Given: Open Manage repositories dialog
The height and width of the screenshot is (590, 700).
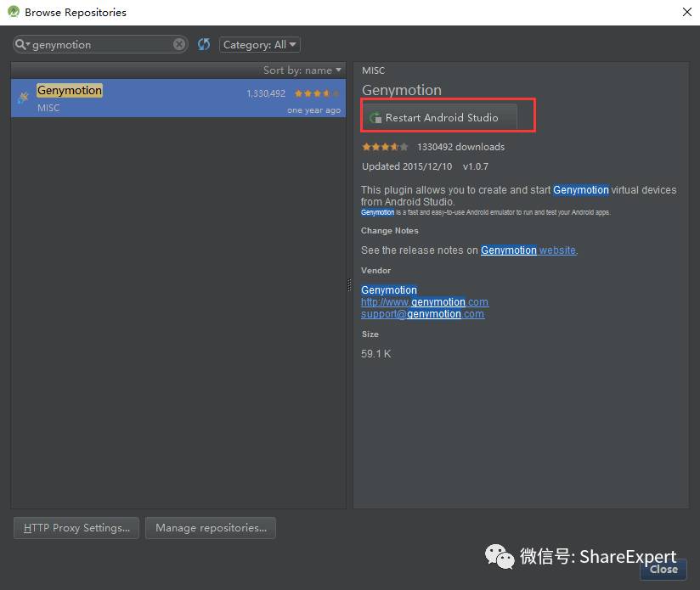Looking at the screenshot, I should (211, 528).
